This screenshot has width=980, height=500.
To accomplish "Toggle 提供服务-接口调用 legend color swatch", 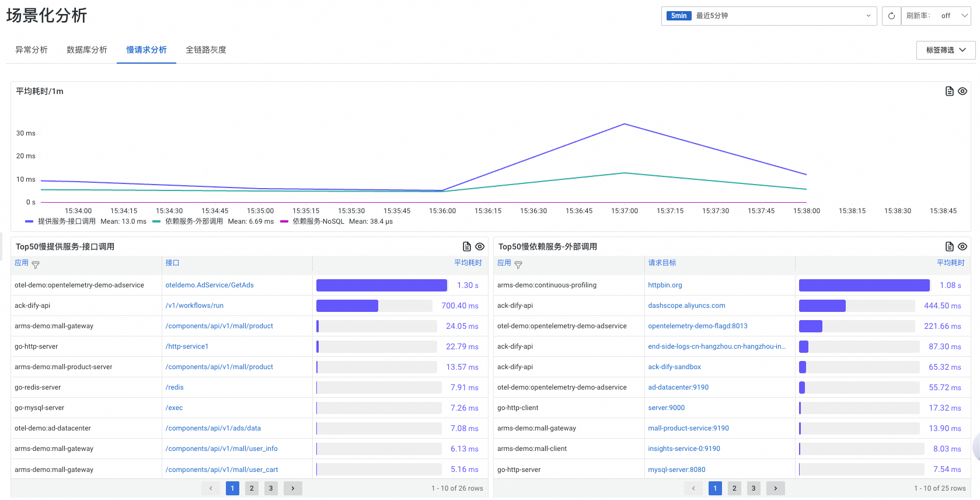I will pyautogui.click(x=29, y=221).
